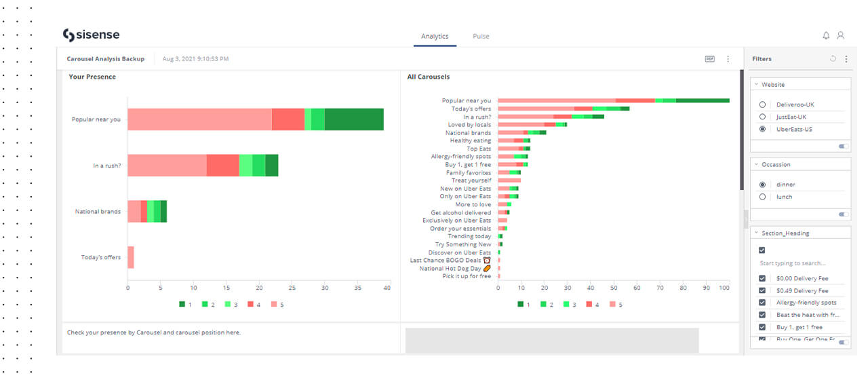Image resolution: width=868 pixels, height=380 pixels.
Task: Click 'Treat yourself' in All Carousels
Action: click(471, 180)
